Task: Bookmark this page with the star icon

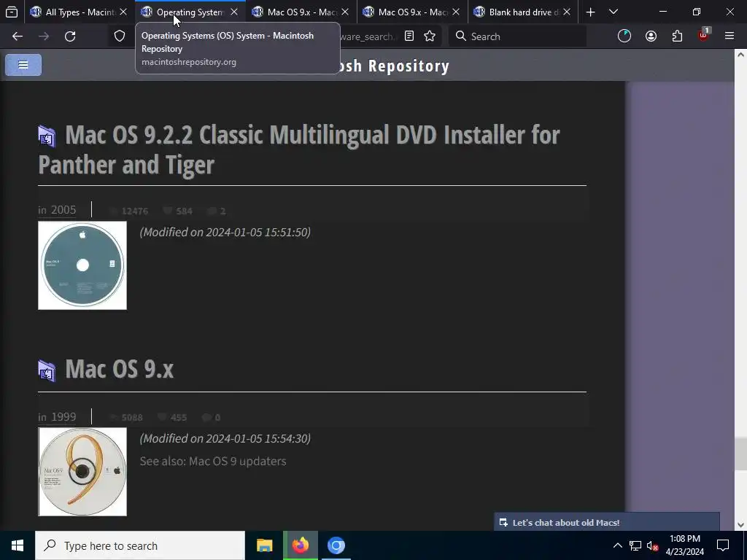Action: pos(430,36)
